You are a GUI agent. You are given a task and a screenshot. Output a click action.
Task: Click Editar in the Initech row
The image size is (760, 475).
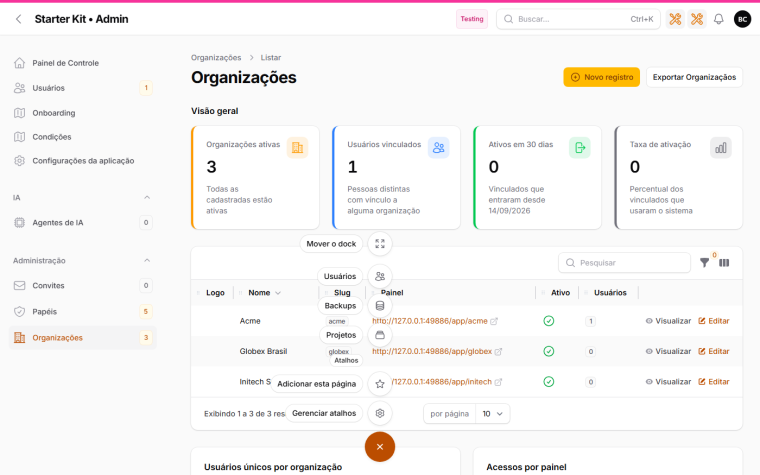click(x=713, y=382)
